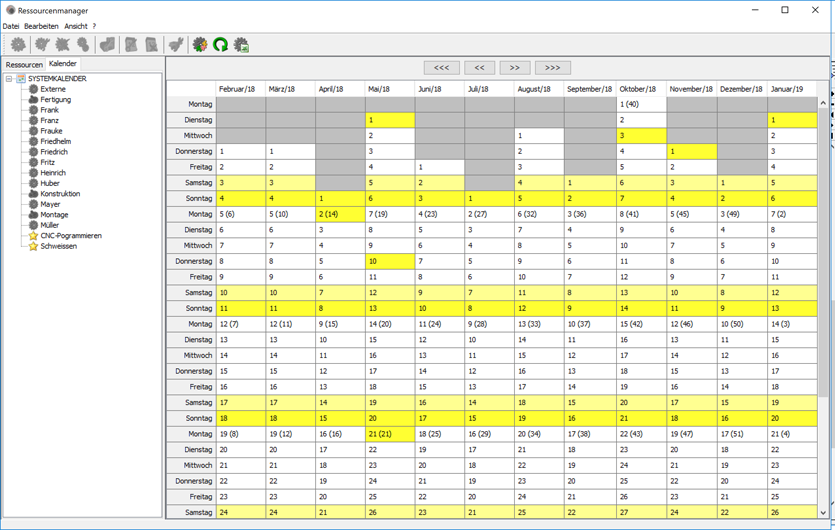Image resolution: width=835 pixels, height=530 pixels.
Task: Click cell 18 (25) in the Juni column
Action: pyautogui.click(x=439, y=434)
